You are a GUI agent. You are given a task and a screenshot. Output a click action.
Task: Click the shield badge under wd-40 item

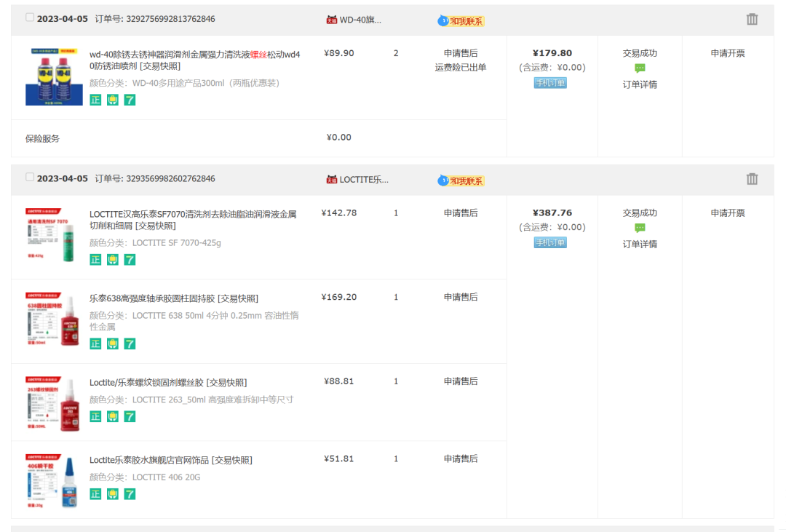(112, 100)
